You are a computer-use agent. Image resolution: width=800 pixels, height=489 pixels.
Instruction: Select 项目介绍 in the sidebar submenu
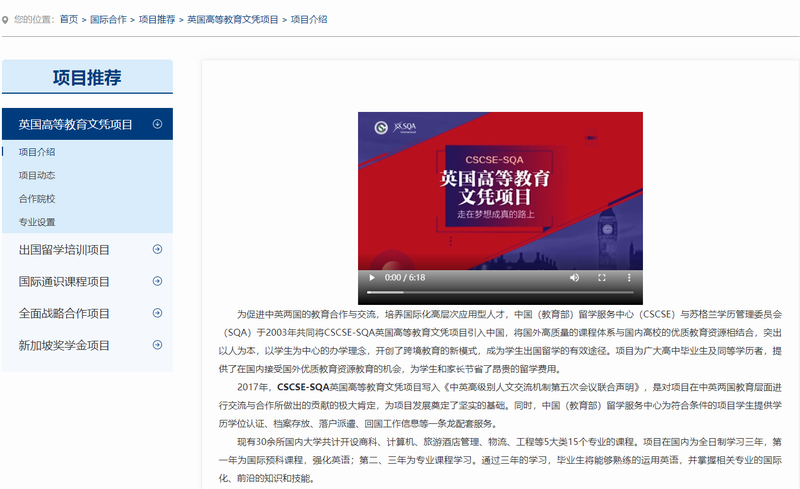tap(37, 152)
